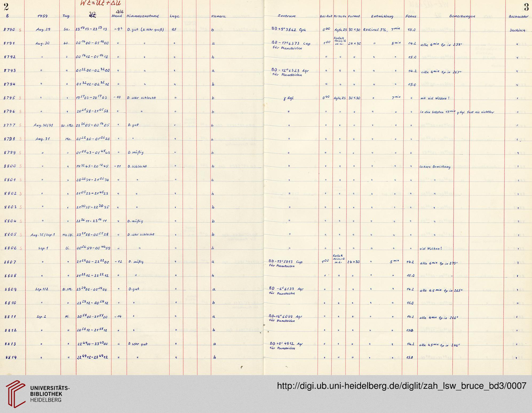The image size is (532, 413).
Task: Click the page number 2
Action: [x=6, y=7]
